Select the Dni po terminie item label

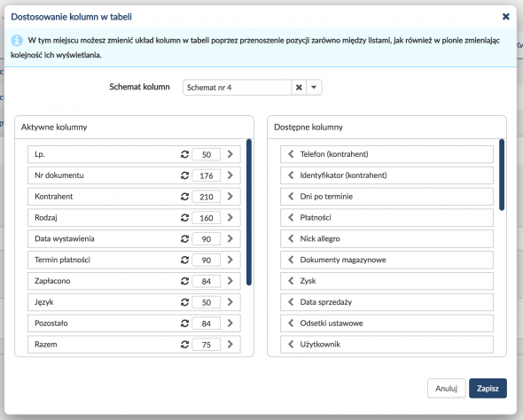326,197
